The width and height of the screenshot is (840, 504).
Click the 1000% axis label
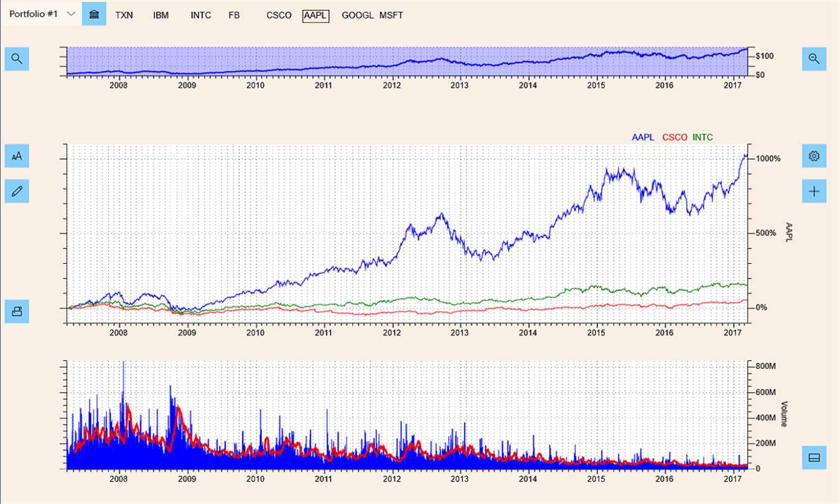769,159
